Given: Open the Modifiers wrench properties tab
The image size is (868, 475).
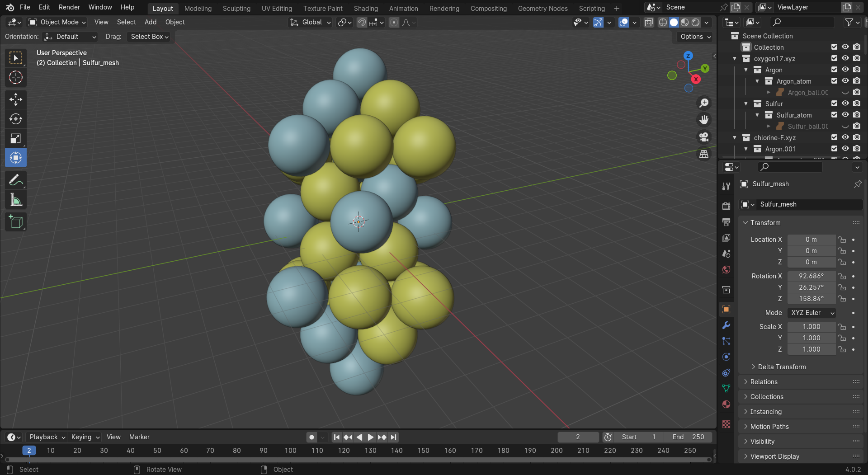Looking at the screenshot, I should coord(726,325).
